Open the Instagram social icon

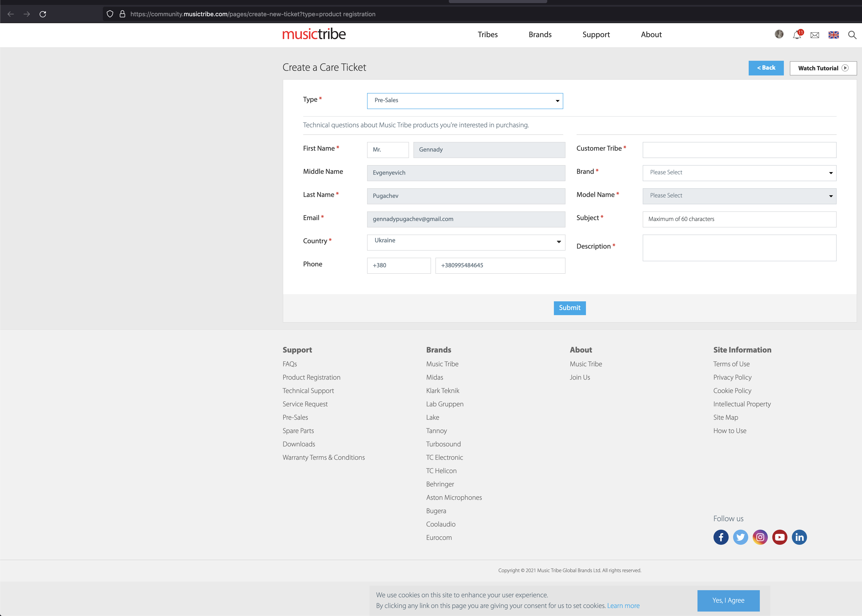point(760,537)
